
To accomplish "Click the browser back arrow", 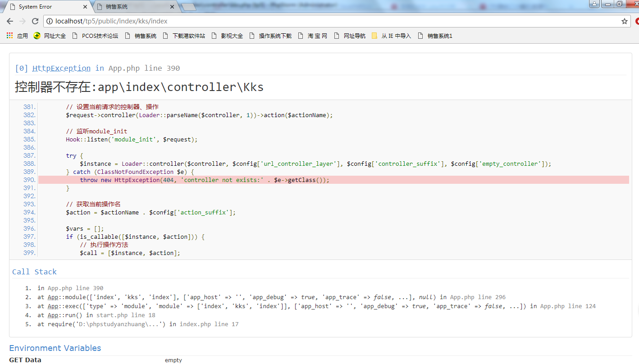I will [10, 21].
